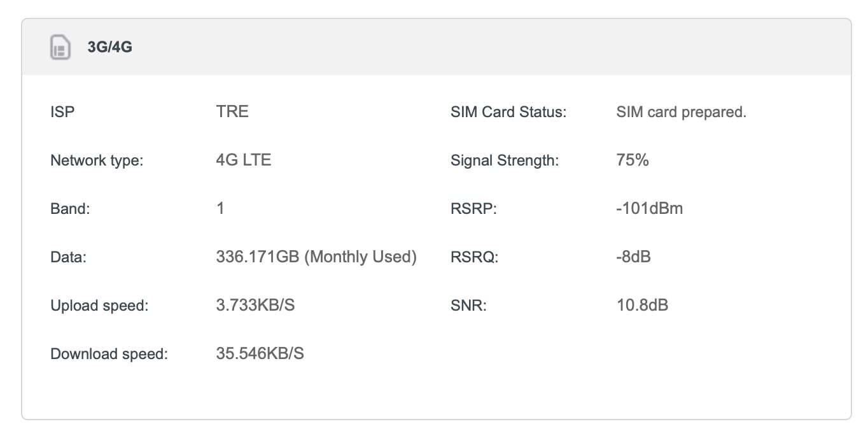The width and height of the screenshot is (868, 438).
Task: Click the download speed value 35.546KB/S
Action: [x=260, y=353]
